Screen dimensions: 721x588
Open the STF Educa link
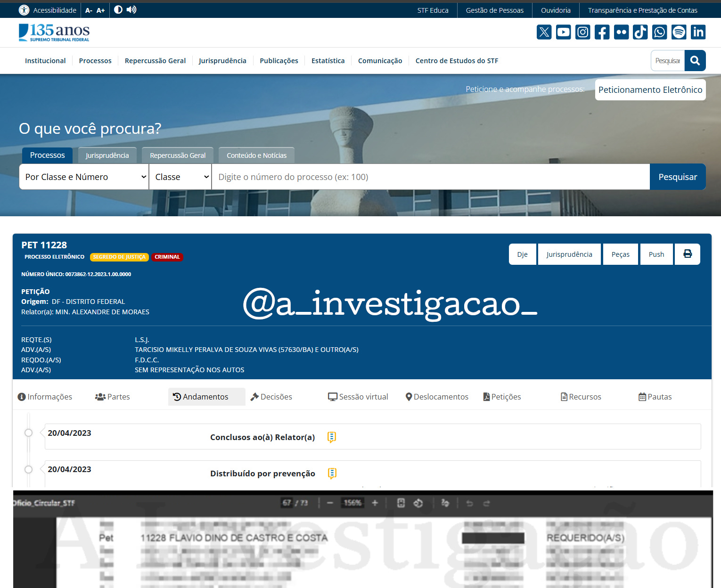(433, 10)
